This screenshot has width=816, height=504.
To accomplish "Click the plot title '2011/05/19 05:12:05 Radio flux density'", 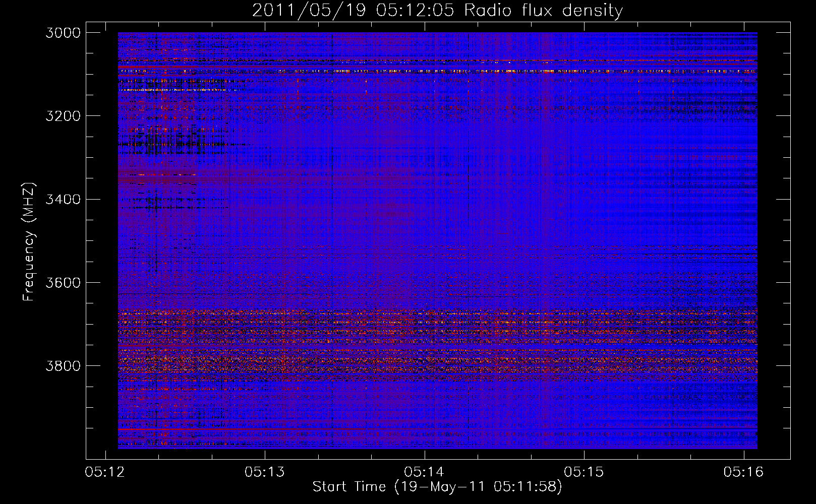I will [x=437, y=10].
